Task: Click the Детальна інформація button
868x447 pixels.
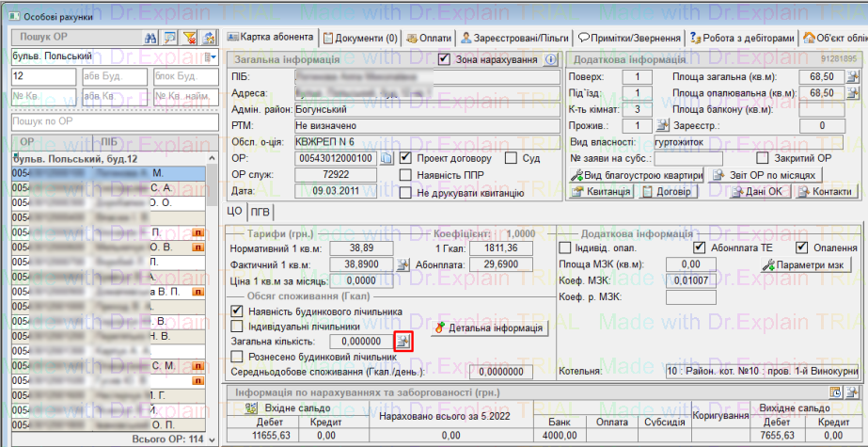Action: coord(489,328)
